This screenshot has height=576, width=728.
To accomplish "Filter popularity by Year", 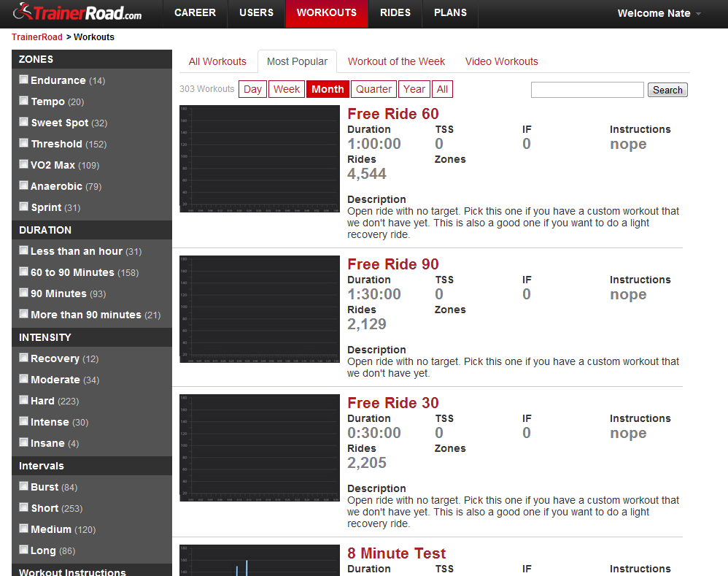I will click(x=414, y=89).
